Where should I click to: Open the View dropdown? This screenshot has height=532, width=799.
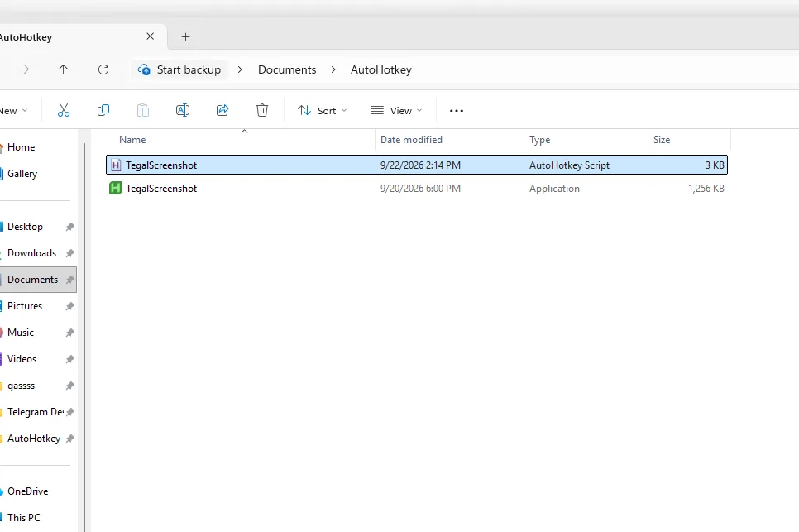[396, 111]
